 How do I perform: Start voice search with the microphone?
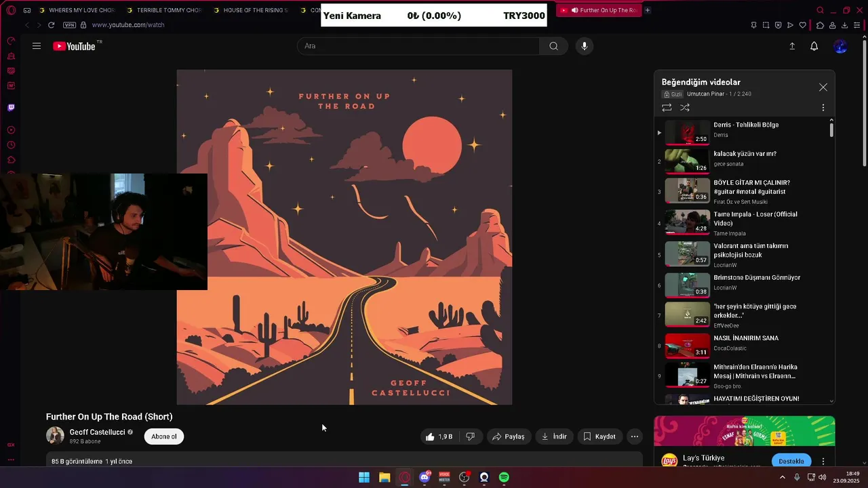point(584,46)
